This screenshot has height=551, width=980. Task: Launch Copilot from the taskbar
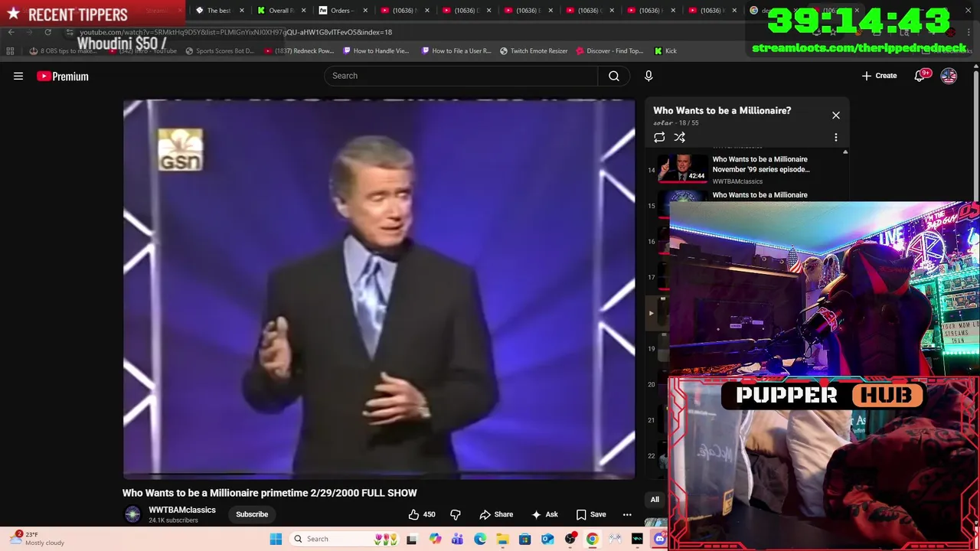[435, 540]
